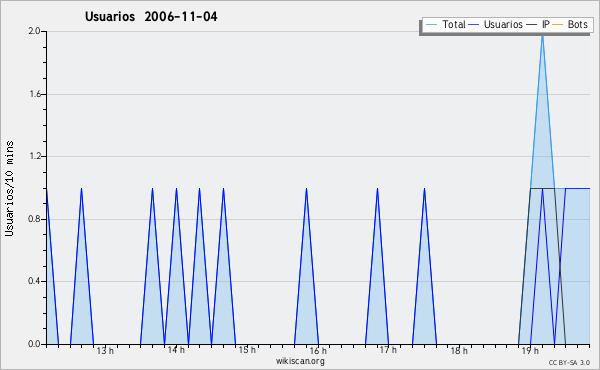Click the 'wikiscan.org' text below the chart
600x370 pixels.
pyautogui.click(x=300, y=361)
